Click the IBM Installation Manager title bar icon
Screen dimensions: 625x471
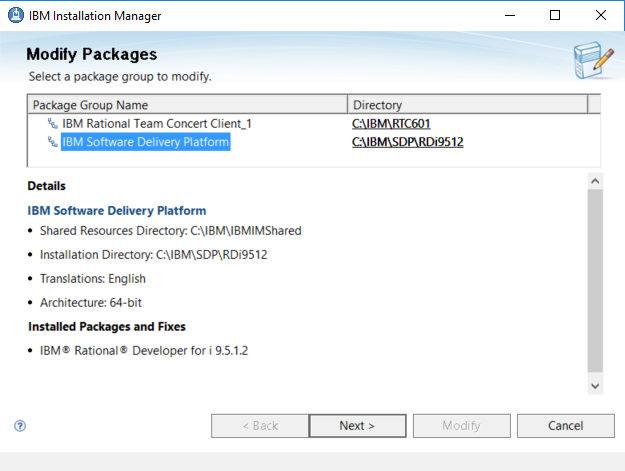[x=16, y=15]
